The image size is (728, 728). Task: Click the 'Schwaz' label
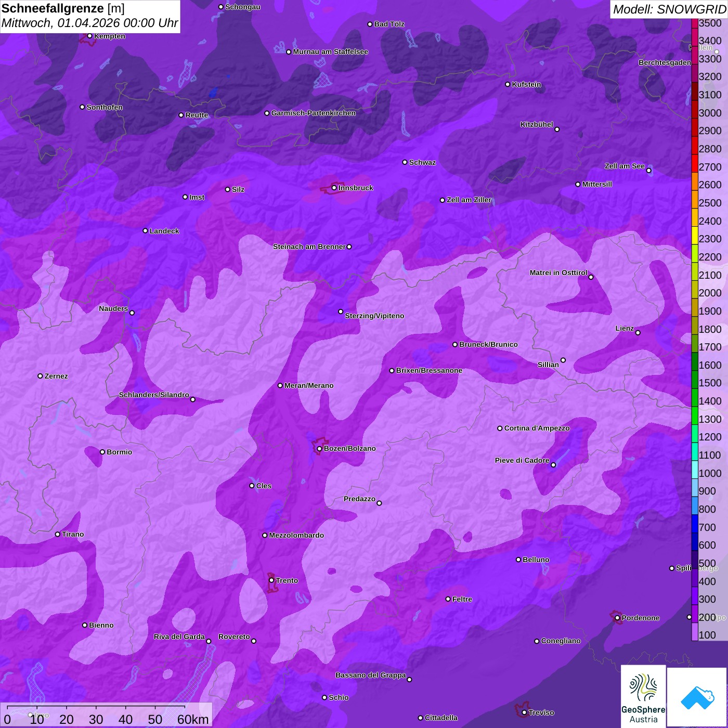422,162
